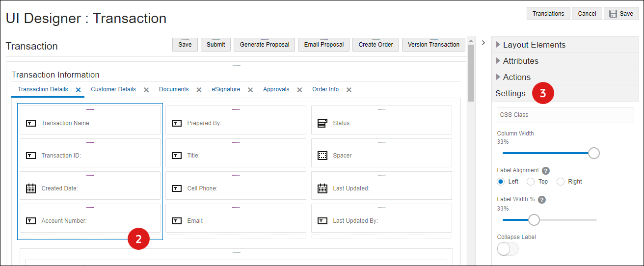
Task: Select the Status field cell
Action: pos(381,120)
